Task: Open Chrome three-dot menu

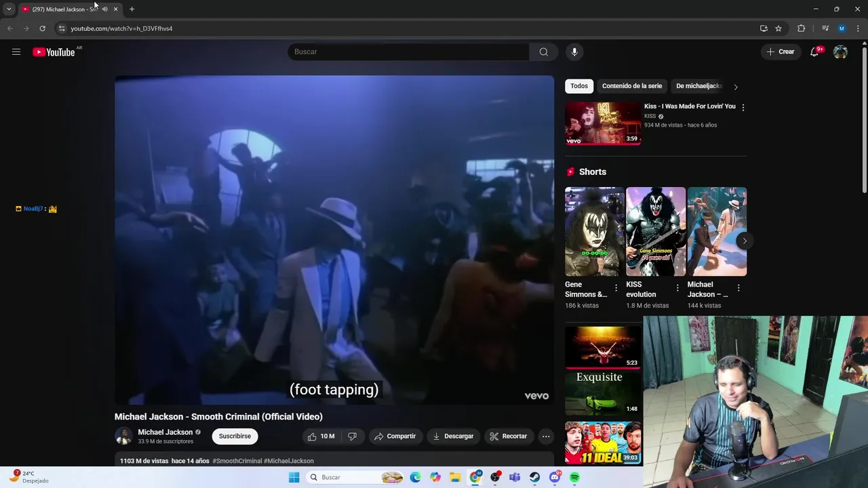Action: point(858,28)
